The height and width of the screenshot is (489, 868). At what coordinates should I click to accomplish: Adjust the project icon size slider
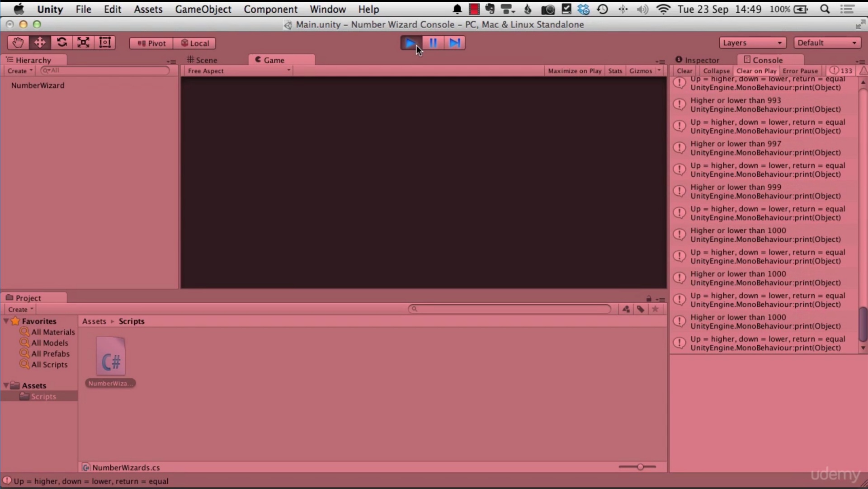(640, 467)
